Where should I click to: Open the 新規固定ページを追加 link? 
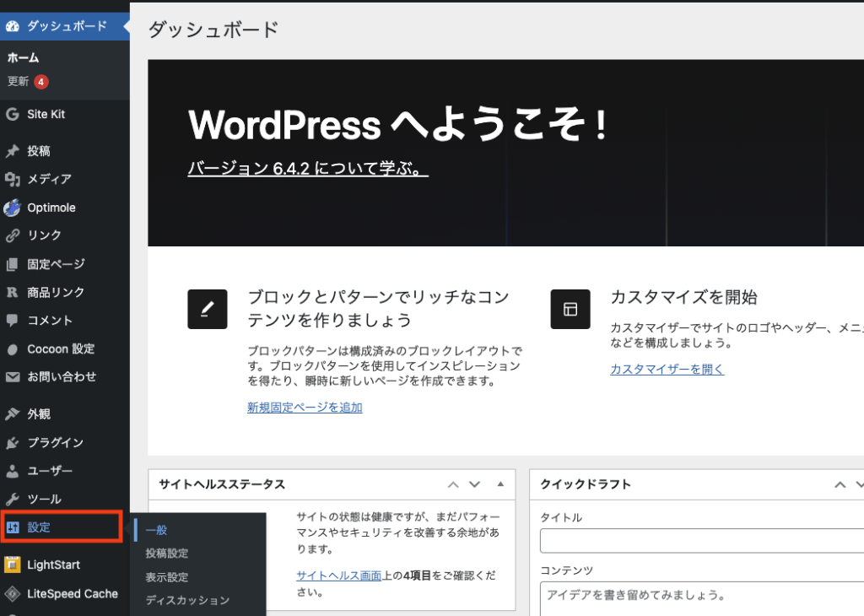click(x=305, y=407)
